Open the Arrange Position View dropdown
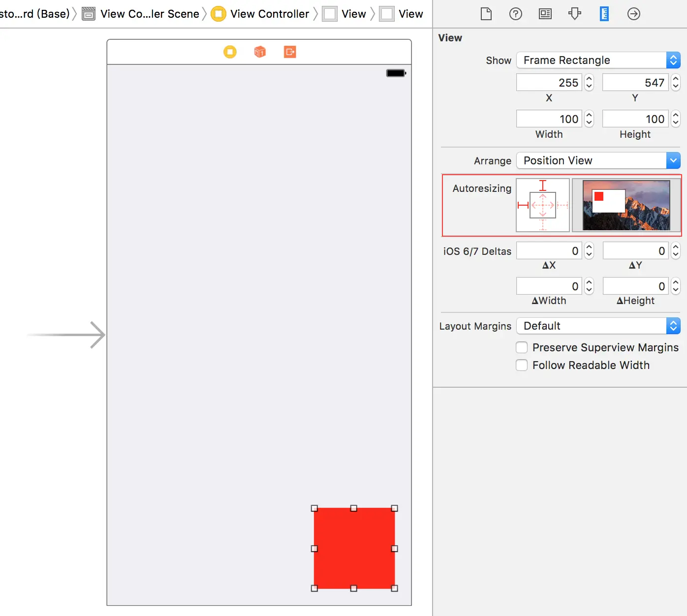The width and height of the screenshot is (687, 616). [x=598, y=160]
